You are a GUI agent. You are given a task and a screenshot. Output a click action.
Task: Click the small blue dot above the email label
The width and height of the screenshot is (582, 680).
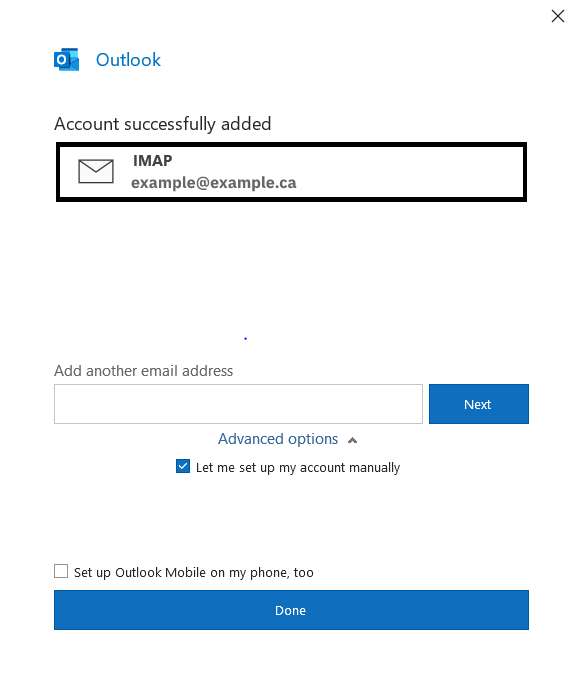pos(245,338)
